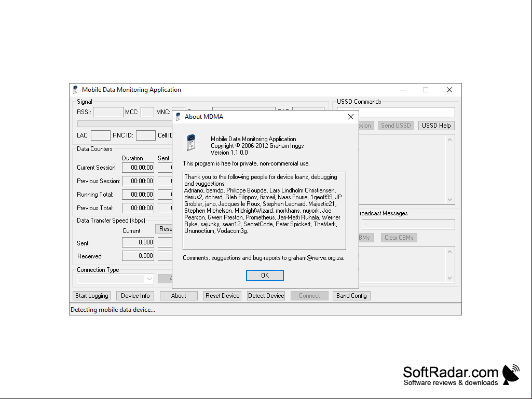Click 'Copyright © 2006-2012 Graham Inggs' text

point(257,146)
